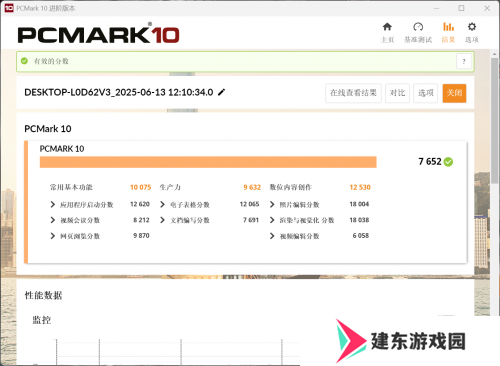Screen dimensions: 500x366
Task: Click the overall score 7 652
Action: (430, 162)
